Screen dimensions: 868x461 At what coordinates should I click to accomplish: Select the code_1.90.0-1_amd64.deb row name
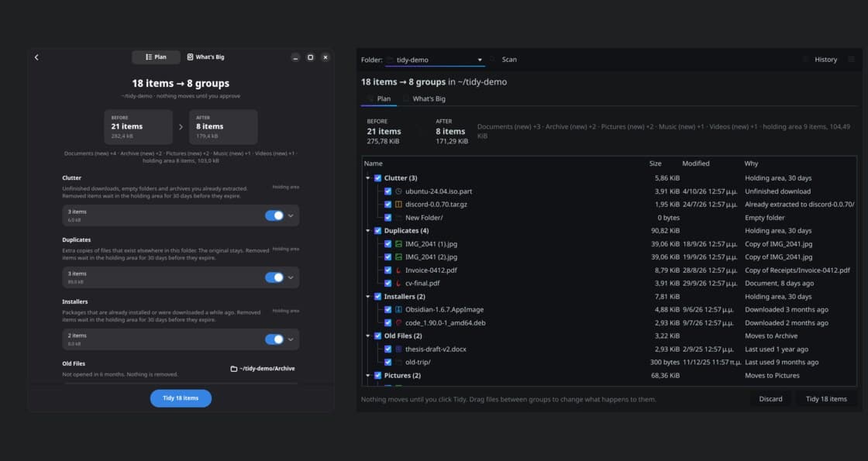pos(446,322)
